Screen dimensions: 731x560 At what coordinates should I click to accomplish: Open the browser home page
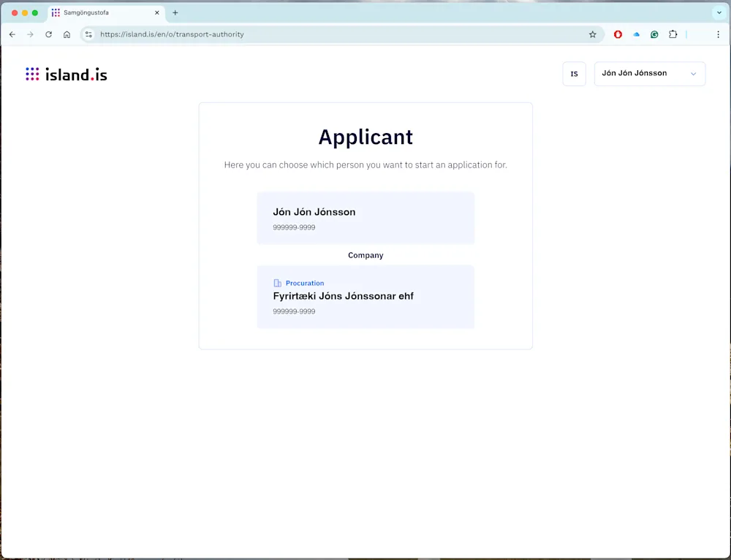pos(67,34)
